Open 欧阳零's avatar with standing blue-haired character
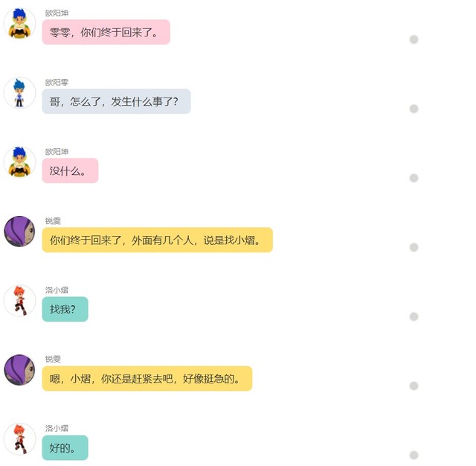The width and height of the screenshot is (476, 466). click(19, 93)
